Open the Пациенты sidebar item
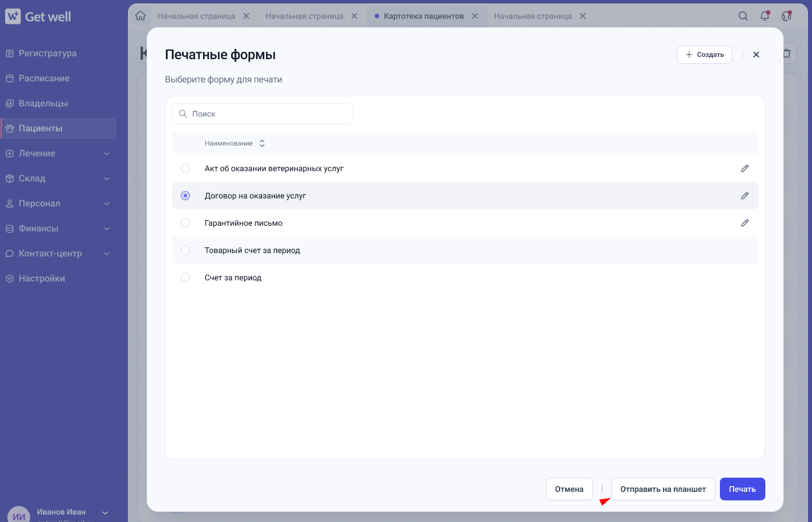 pyautogui.click(x=59, y=129)
